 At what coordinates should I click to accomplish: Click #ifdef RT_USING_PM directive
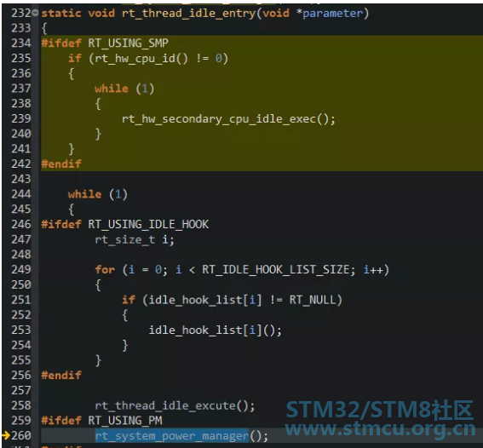[x=101, y=421]
